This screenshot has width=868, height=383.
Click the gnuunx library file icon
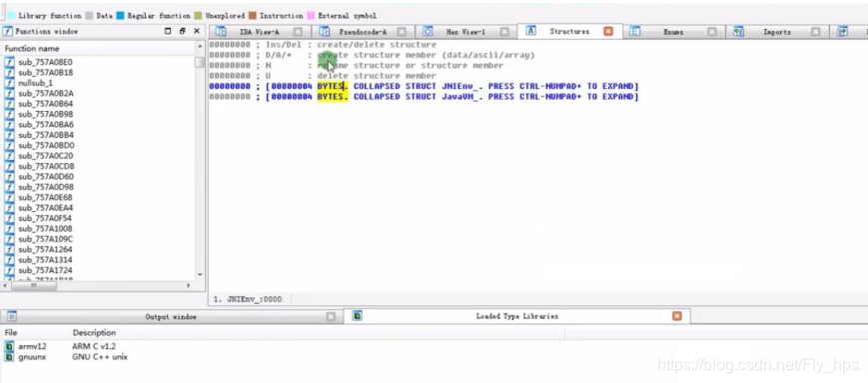pyautogui.click(x=9, y=357)
